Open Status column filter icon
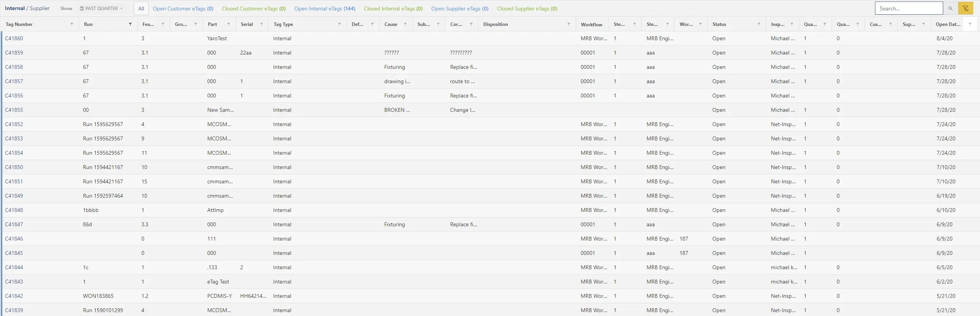Image resolution: width=980 pixels, height=316 pixels. 759,24
